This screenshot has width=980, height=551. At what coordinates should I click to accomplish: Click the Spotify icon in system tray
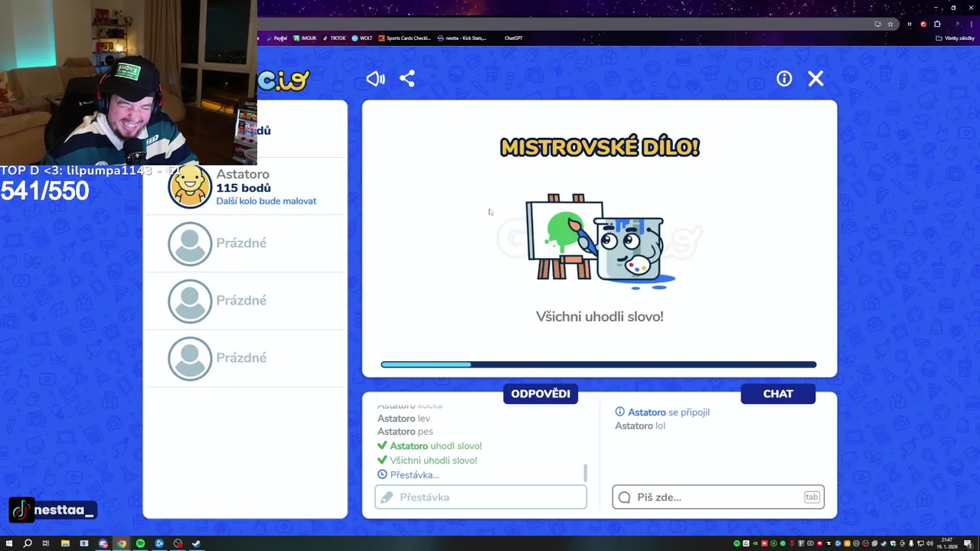tap(737, 543)
